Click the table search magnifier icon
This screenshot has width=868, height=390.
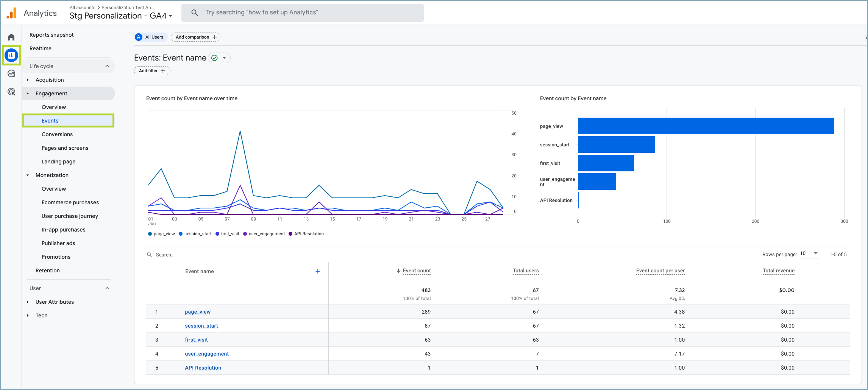tap(150, 255)
